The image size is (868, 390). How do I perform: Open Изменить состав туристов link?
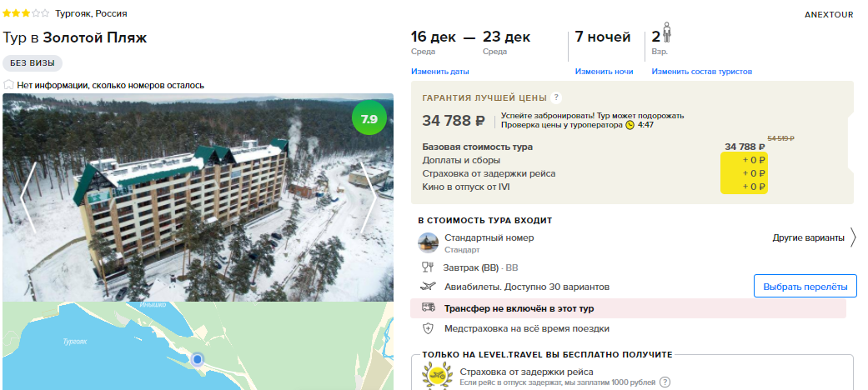point(701,72)
